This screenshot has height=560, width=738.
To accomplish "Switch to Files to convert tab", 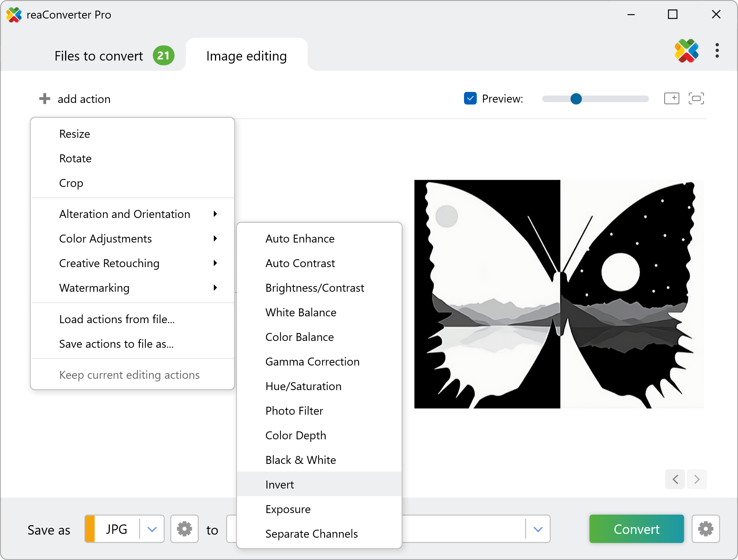I will [x=99, y=56].
